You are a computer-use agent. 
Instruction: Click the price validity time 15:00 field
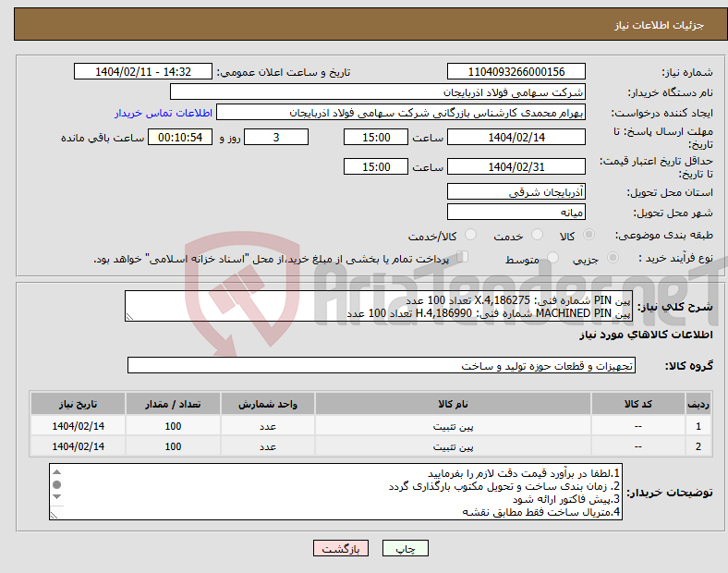pos(376,166)
